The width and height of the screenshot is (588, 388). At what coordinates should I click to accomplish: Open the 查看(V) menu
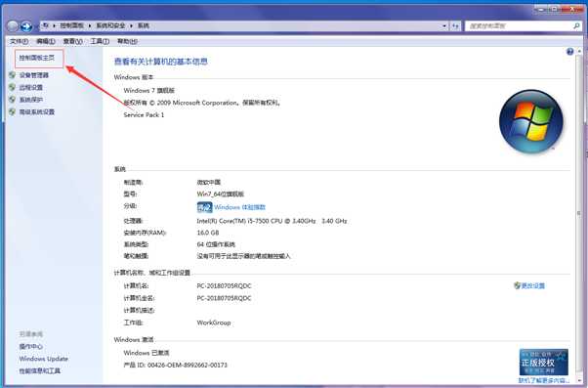[x=72, y=41]
